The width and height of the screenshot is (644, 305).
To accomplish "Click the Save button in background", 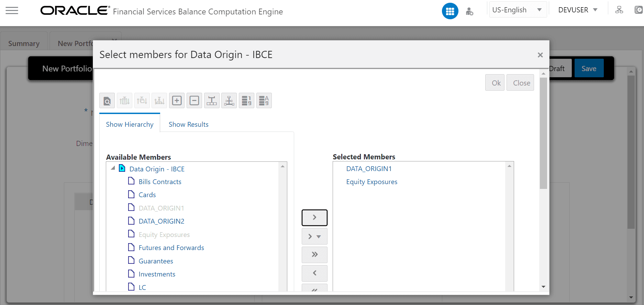I will click(x=589, y=68).
